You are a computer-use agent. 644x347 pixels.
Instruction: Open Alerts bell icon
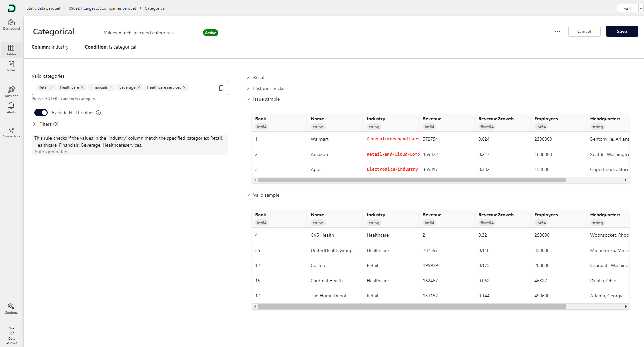(11, 108)
